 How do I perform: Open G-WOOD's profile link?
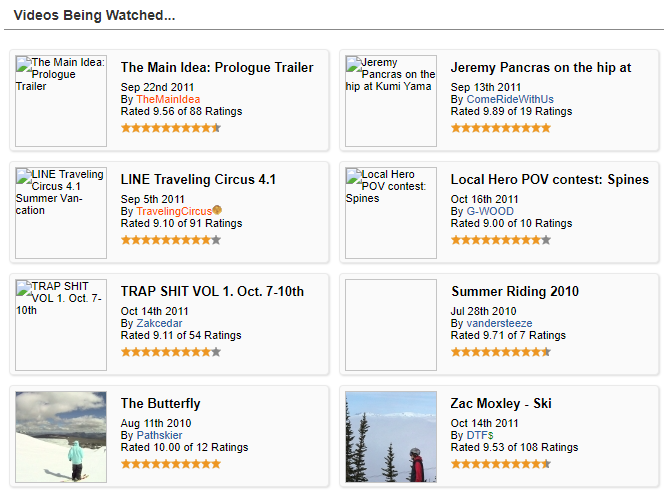click(x=487, y=212)
